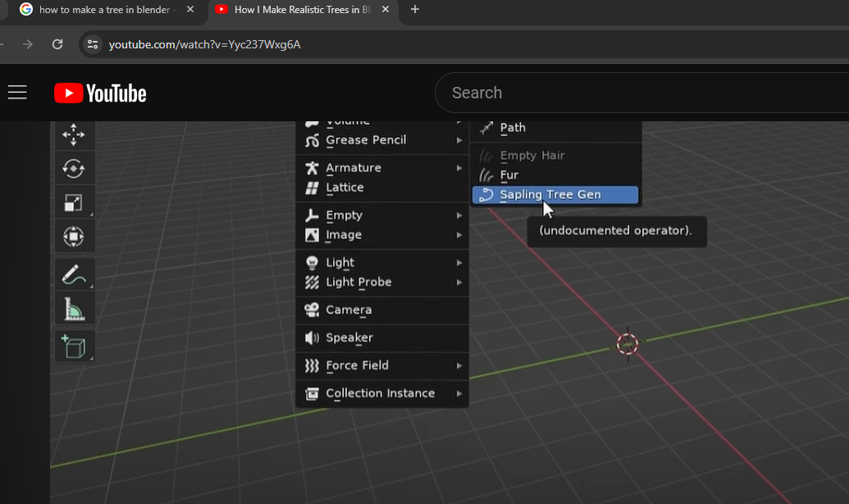Choose Fur from curve submenu
Screen dimensions: 849x504
tap(555, 175)
